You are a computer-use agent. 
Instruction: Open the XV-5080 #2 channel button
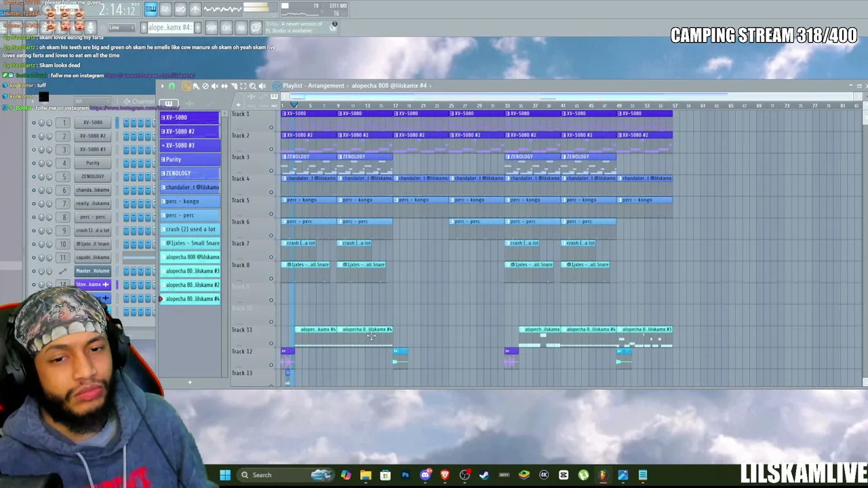[93, 136]
